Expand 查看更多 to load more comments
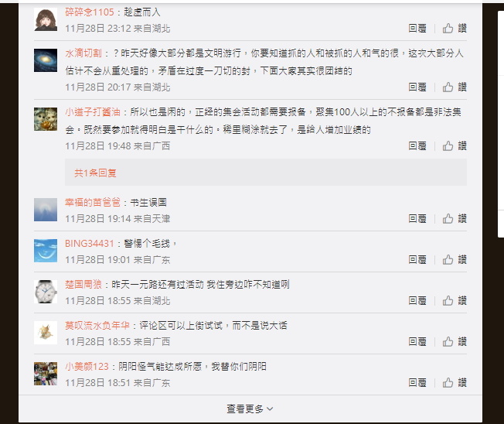Screen dimensions: 504x424 250,409
